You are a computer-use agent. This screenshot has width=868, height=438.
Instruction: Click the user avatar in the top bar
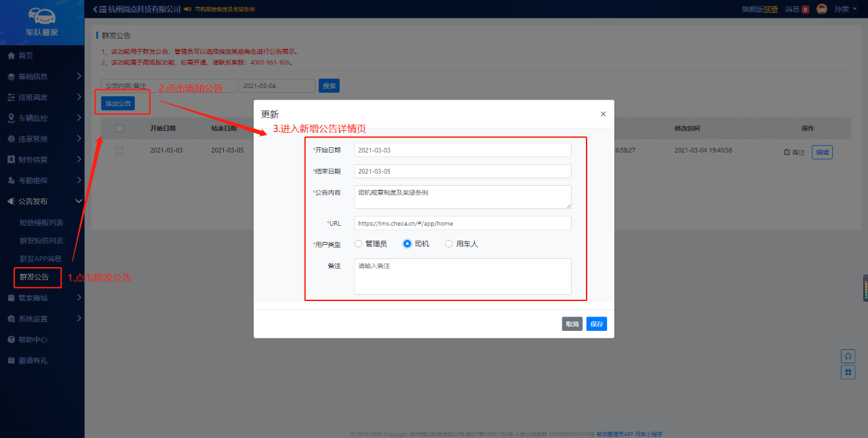(822, 9)
